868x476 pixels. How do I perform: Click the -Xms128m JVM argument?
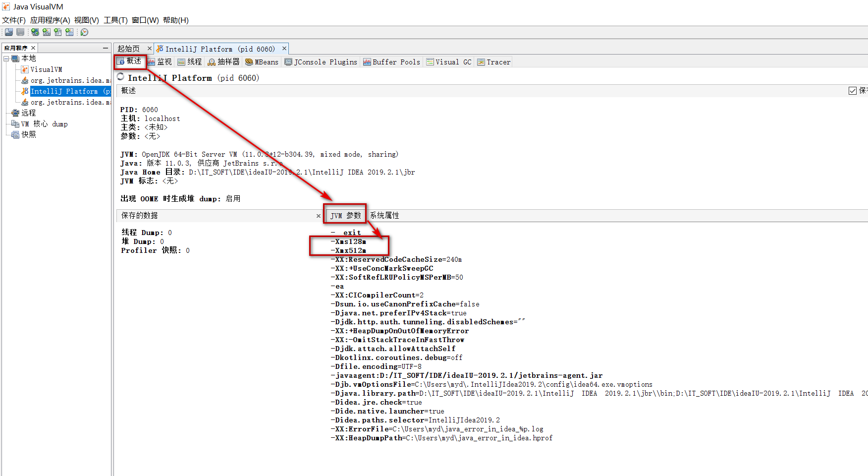click(348, 241)
